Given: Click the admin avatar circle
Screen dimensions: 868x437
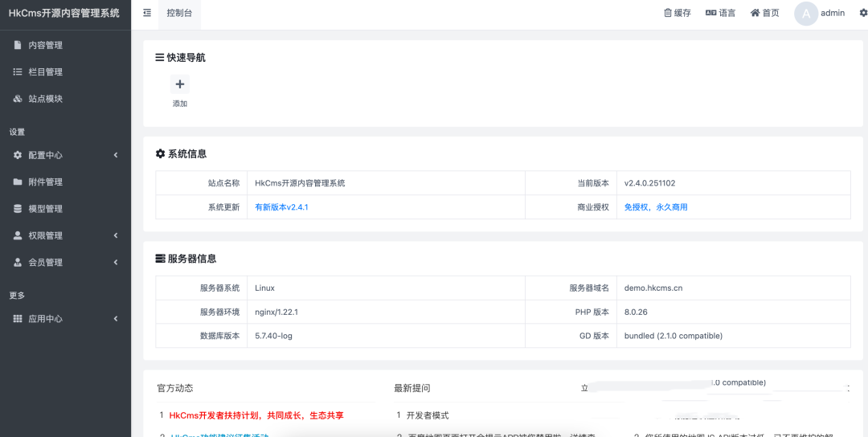Looking at the screenshot, I should coord(805,14).
